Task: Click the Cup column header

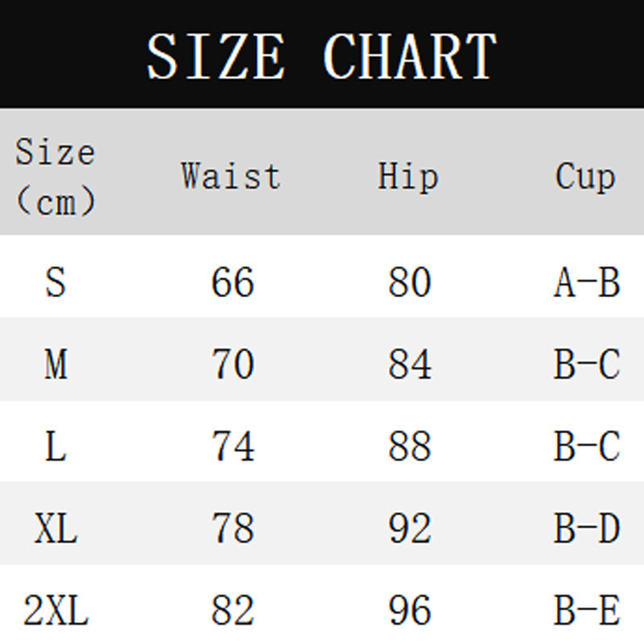Action: coord(585,176)
